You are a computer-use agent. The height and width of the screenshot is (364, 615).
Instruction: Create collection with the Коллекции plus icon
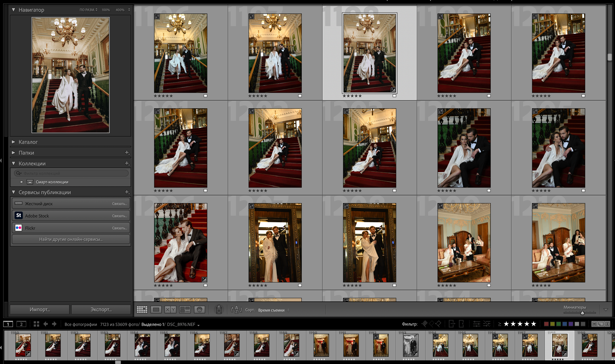127,163
